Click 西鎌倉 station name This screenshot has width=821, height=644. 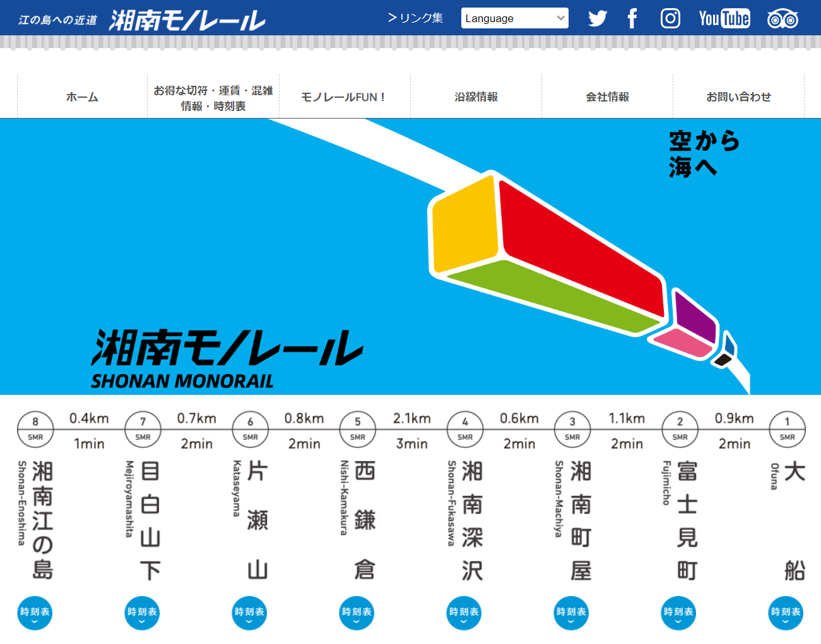click(365, 520)
